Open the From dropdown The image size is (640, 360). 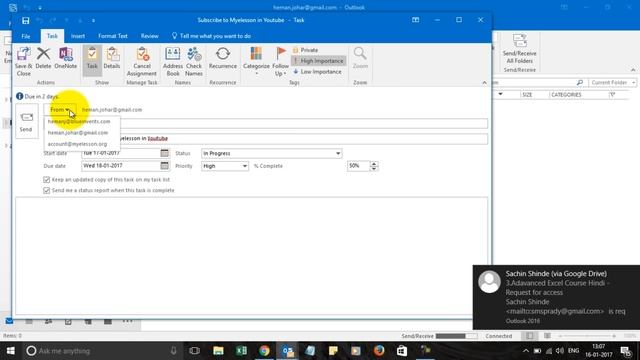coord(60,110)
